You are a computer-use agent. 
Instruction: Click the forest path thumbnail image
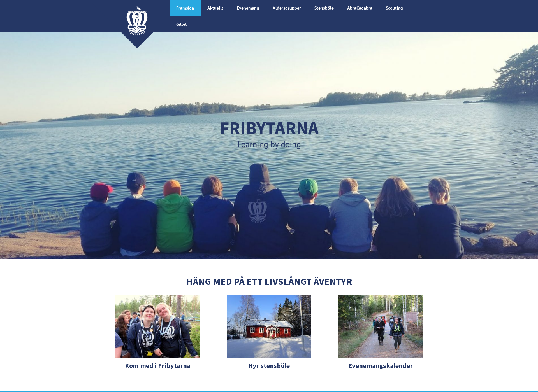pos(380,326)
